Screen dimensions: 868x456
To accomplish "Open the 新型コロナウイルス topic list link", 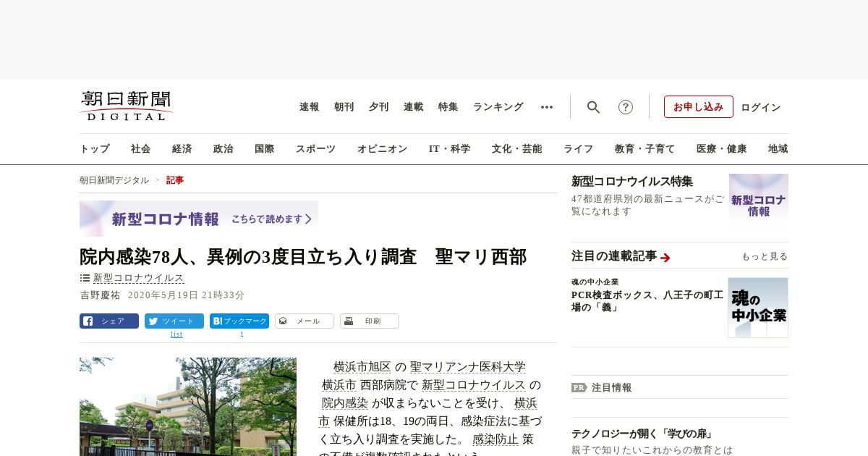I will [x=139, y=278].
